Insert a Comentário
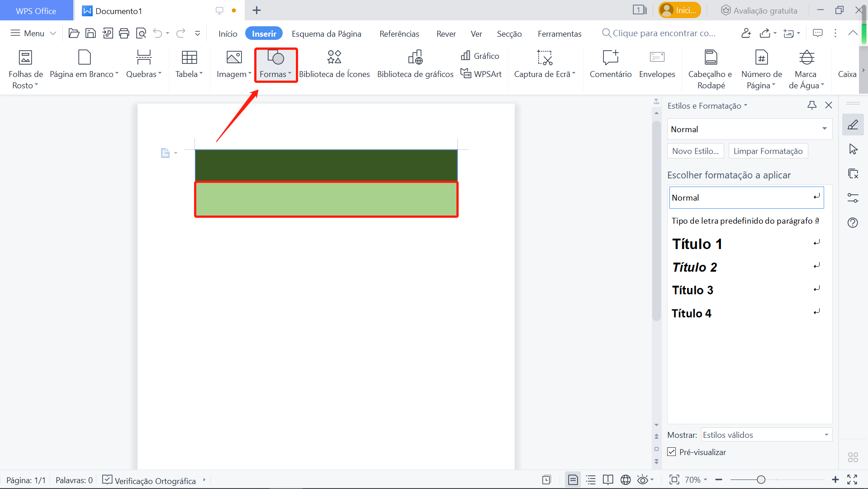The width and height of the screenshot is (868, 489). click(610, 64)
